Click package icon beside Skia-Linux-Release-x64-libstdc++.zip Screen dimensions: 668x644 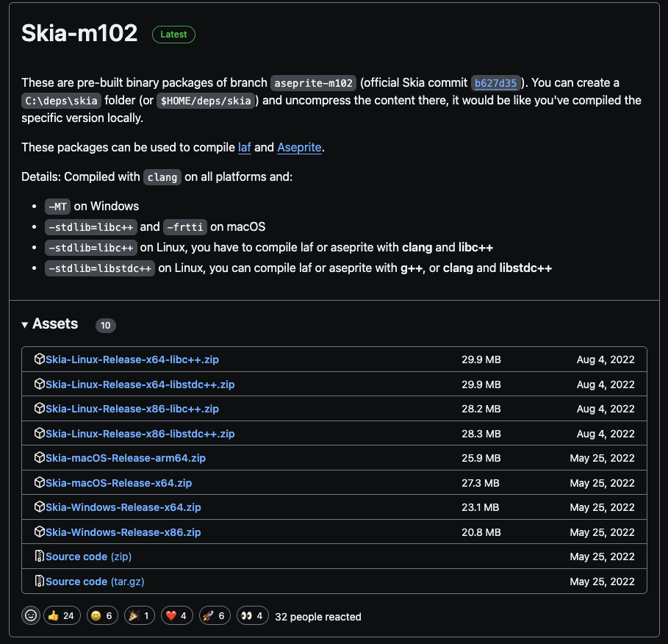pyautogui.click(x=39, y=384)
